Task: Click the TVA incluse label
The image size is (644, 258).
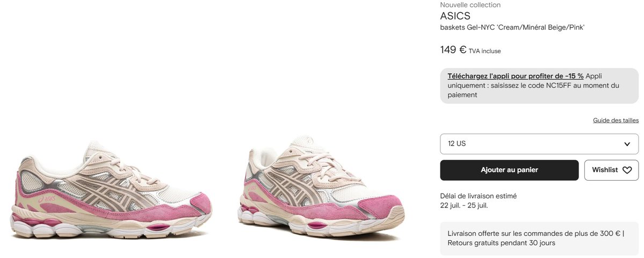Action: point(484,52)
